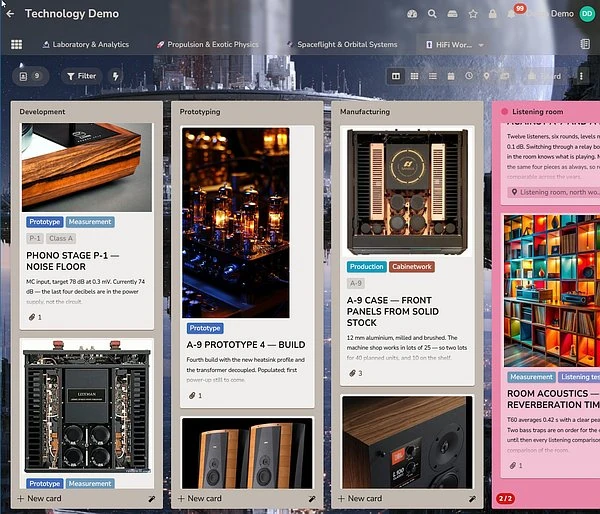Open the tube amplifier photo on A-9 Prototype 4
The image size is (600, 514).
coord(236,223)
